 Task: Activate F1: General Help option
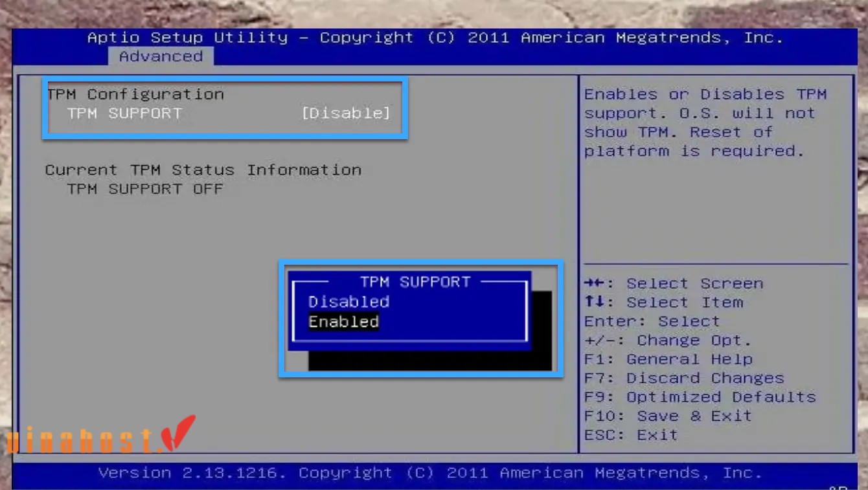pyautogui.click(x=668, y=359)
